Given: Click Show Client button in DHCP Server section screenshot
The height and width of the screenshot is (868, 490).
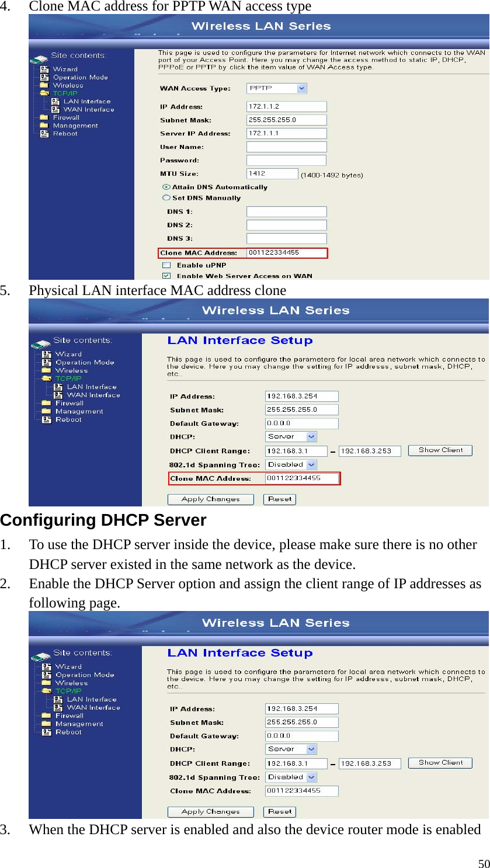Looking at the screenshot, I should [441, 763].
